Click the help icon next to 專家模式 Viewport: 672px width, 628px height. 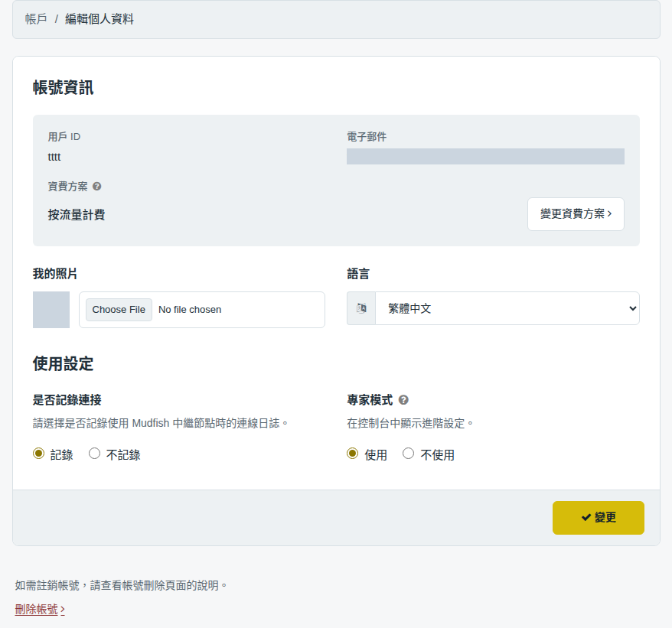point(403,400)
